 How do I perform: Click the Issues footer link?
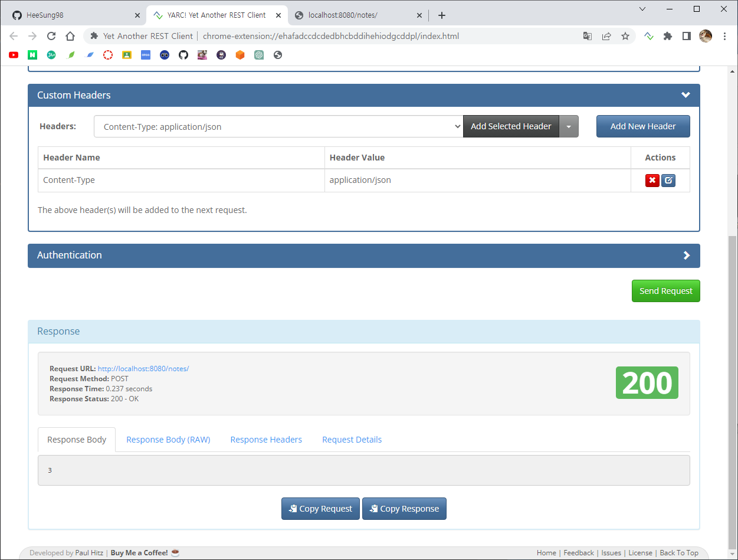tap(611, 553)
